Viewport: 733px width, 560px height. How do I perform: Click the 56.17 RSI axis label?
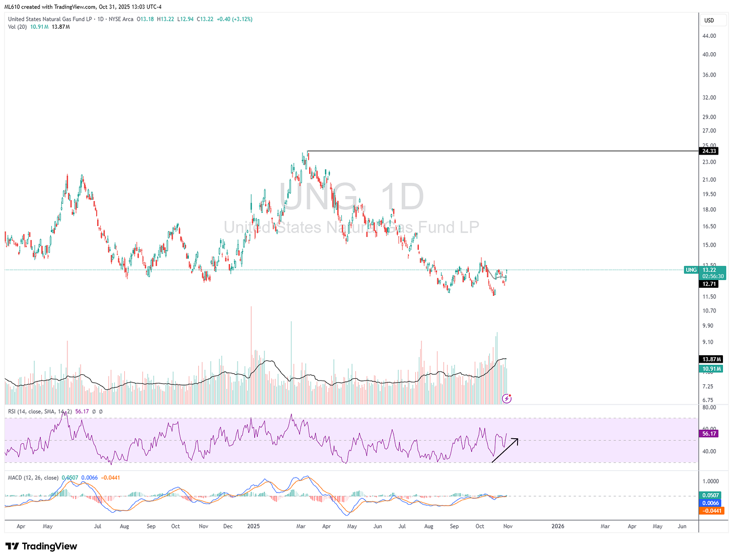click(x=709, y=433)
